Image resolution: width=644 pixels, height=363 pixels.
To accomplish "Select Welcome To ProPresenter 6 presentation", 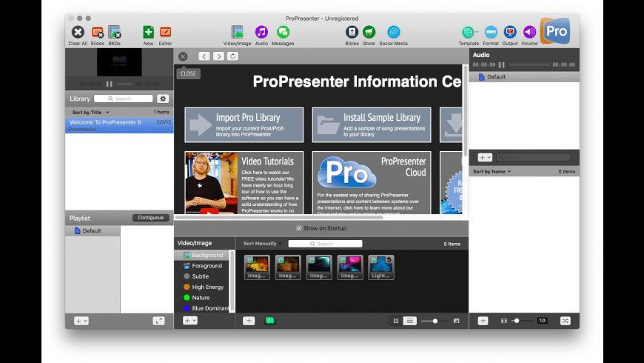I will 119,125.
